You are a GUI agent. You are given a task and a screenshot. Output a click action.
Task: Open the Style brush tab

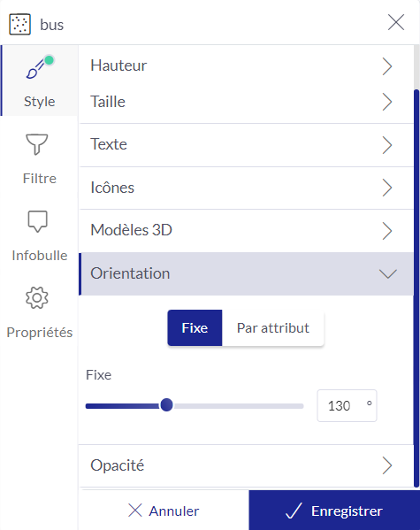pyautogui.click(x=40, y=81)
